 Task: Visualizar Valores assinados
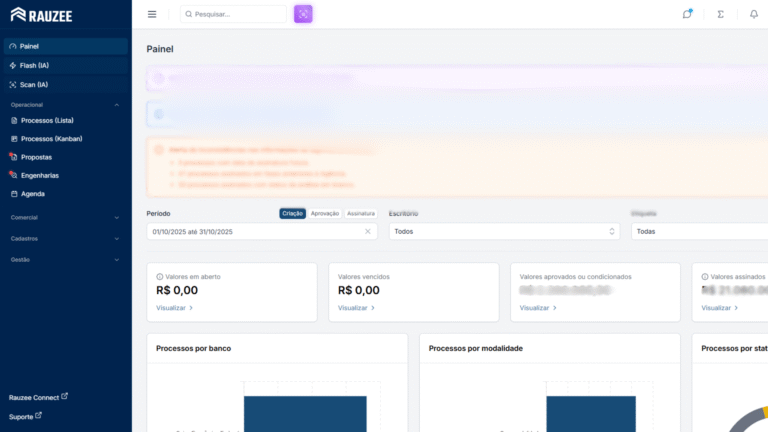720,308
